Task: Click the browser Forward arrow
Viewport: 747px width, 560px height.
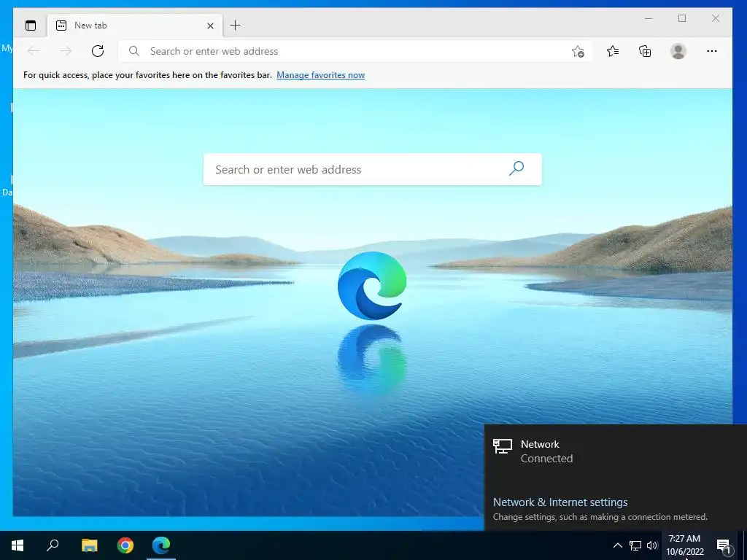Action: click(x=66, y=51)
